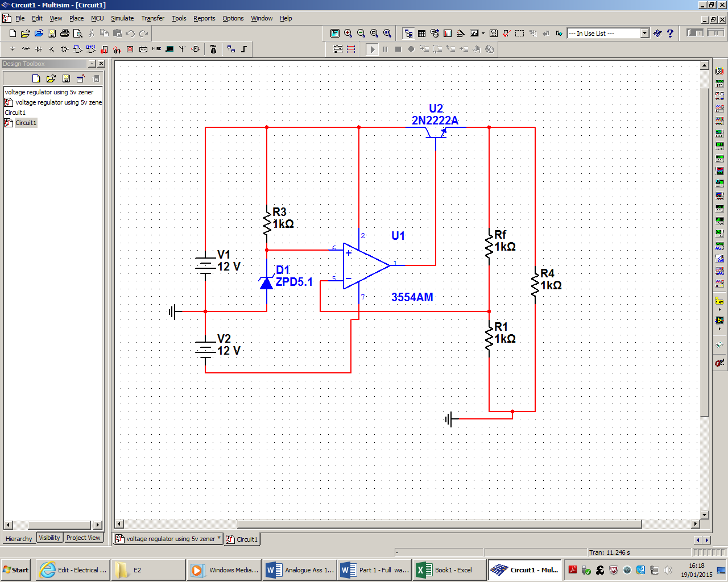The image size is (728, 582).
Task: Open the Electromechanical motor component group
Action: tap(196, 49)
